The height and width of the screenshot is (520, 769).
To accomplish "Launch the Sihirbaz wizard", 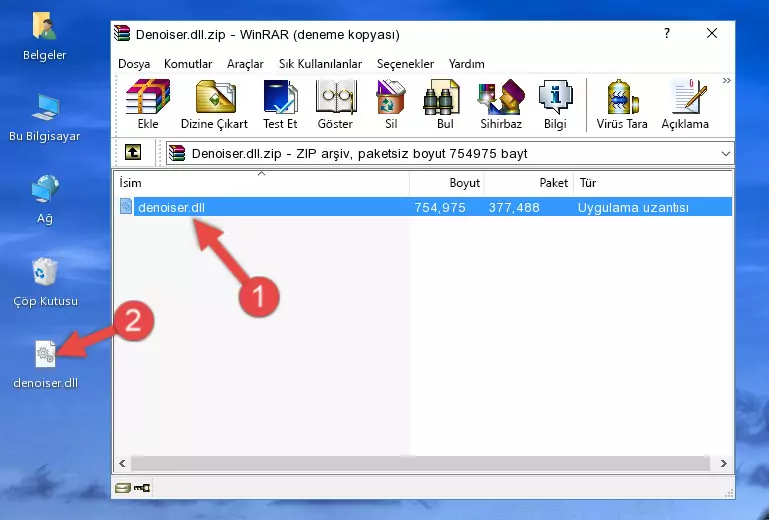I will (501, 104).
